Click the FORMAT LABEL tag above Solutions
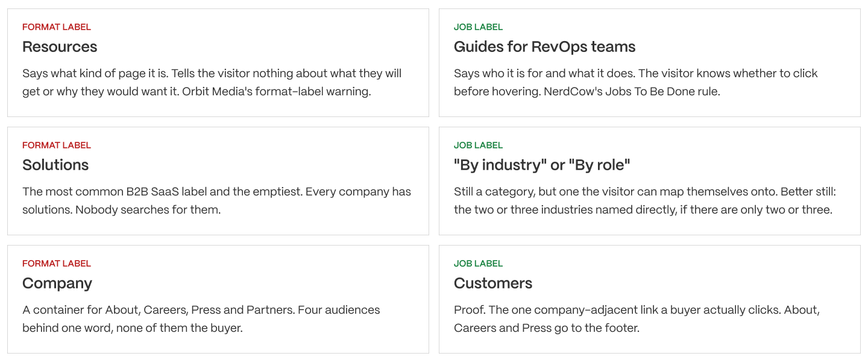The height and width of the screenshot is (362, 868). coord(57,145)
